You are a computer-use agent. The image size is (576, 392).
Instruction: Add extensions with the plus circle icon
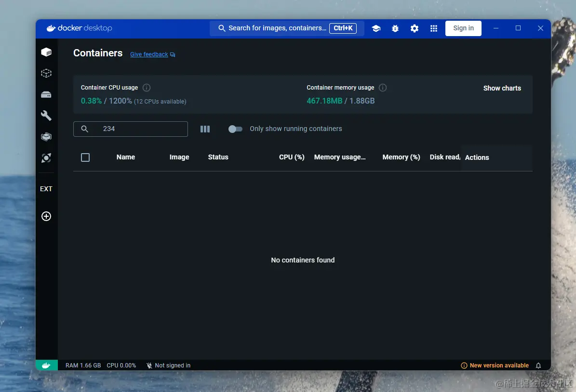[46, 216]
